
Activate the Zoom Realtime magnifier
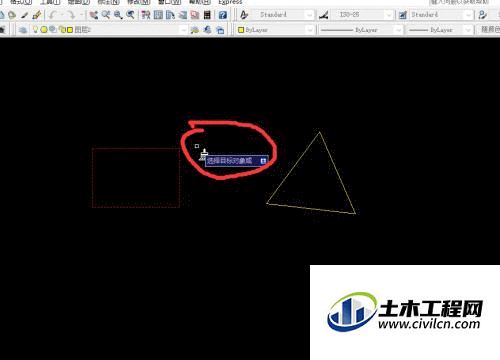coord(106,15)
